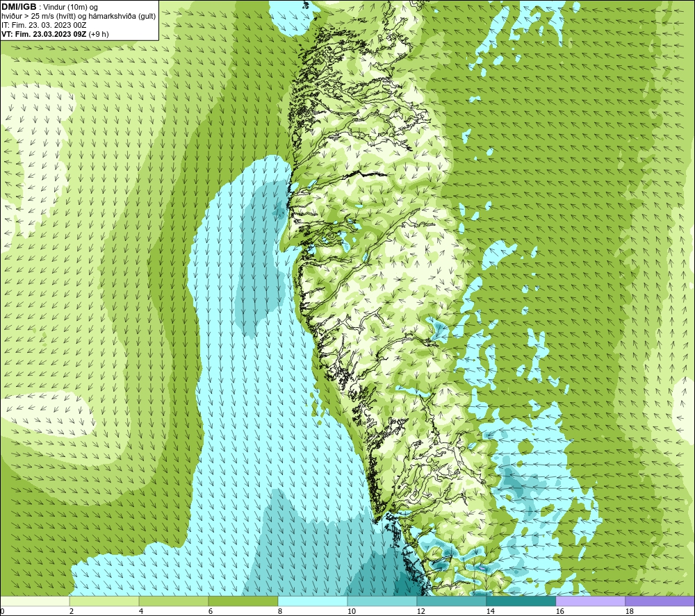Click the 2–4 m/s legend color swatch
The width and height of the screenshot is (695, 616).
point(104,601)
